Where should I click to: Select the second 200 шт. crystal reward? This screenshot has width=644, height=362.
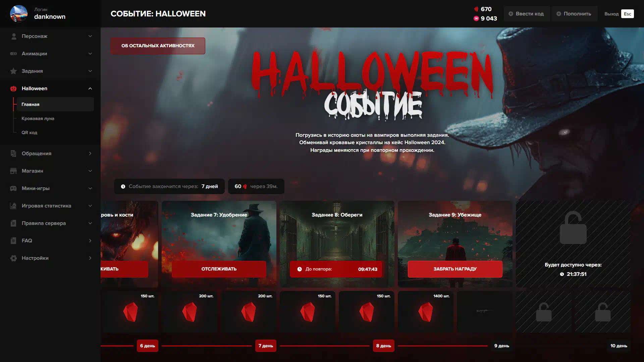coord(249,312)
